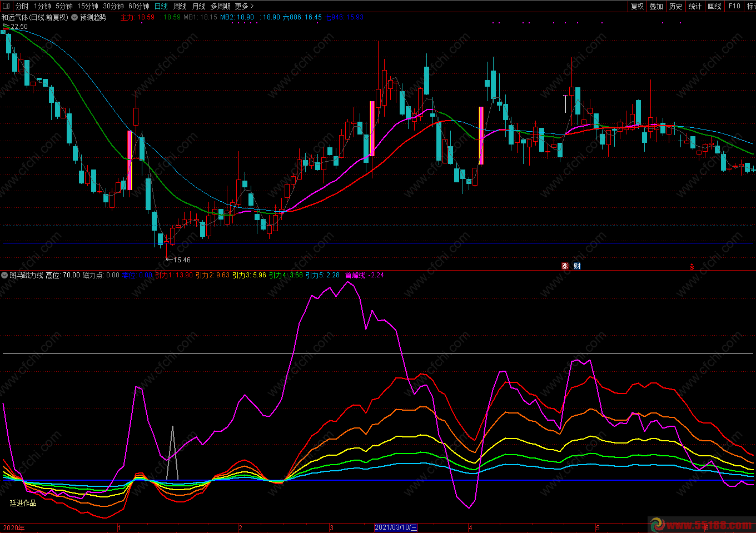The image size is (756, 533).
Task: Click the 预测趋势 indicator name
Action: coord(93,17)
